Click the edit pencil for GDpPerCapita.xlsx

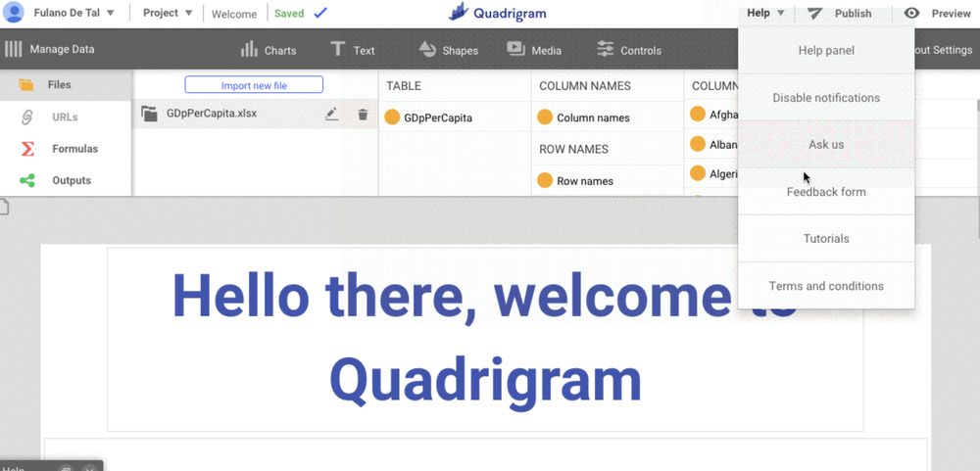(332, 114)
